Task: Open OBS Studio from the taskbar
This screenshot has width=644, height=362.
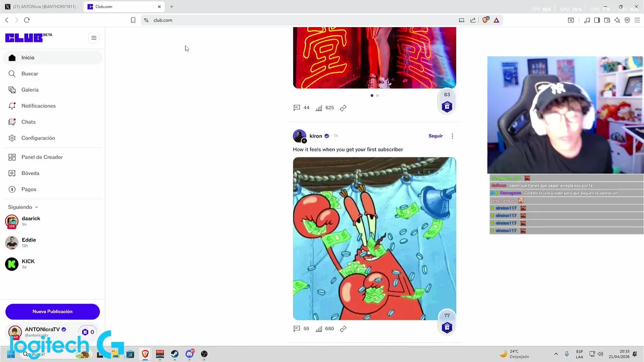Action: pyautogui.click(x=204, y=354)
